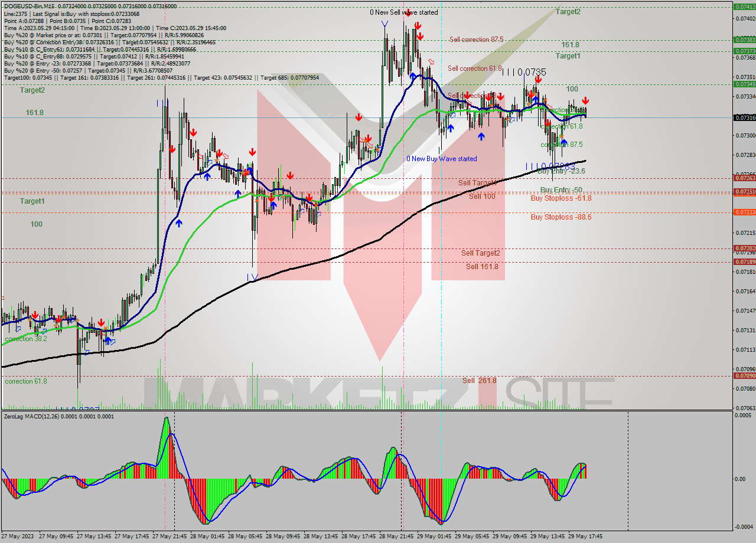
Task: Select the red 0.07189 price tag
Action: (744, 261)
